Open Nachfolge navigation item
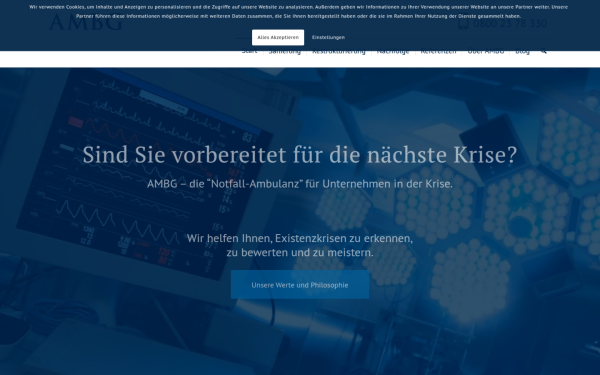 (393, 52)
